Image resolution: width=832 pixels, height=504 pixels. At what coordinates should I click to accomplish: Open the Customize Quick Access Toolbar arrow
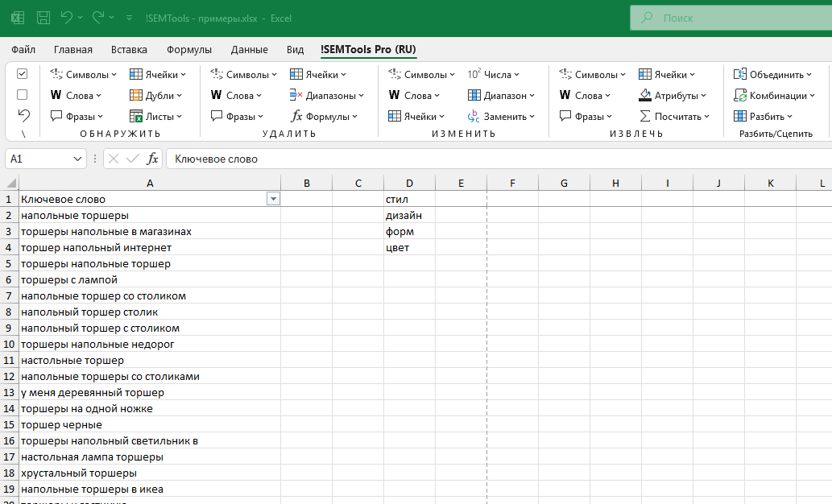[x=130, y=17]
